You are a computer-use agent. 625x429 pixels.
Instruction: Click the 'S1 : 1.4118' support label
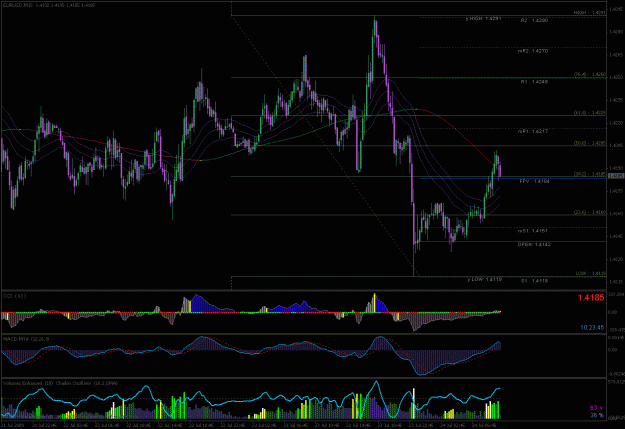tap(534, 281)
